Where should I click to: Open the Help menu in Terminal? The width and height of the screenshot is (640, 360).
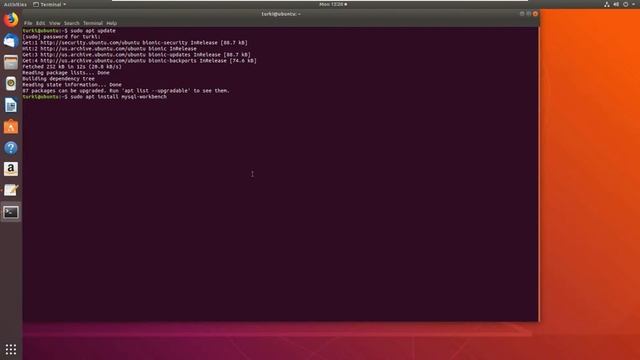coord(111,23)
